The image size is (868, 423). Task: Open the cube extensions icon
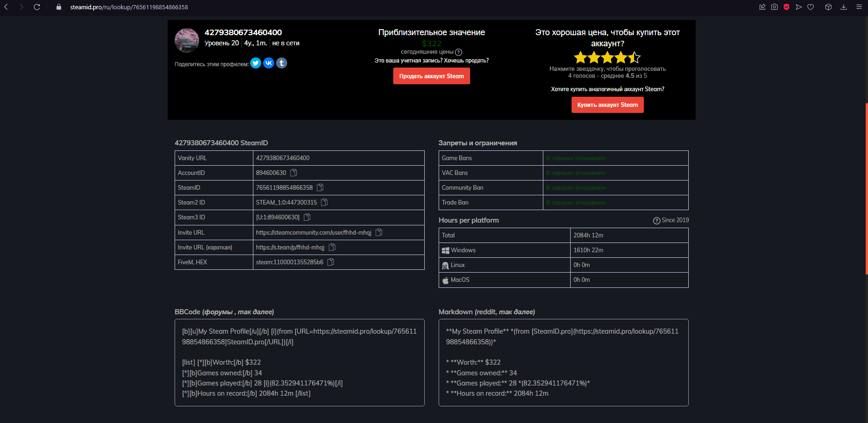[829, 7]
